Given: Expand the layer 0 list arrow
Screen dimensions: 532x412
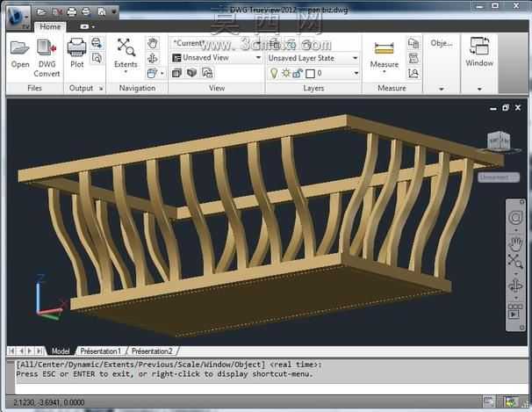Looking at the screenshot, I should pos(356,73).
